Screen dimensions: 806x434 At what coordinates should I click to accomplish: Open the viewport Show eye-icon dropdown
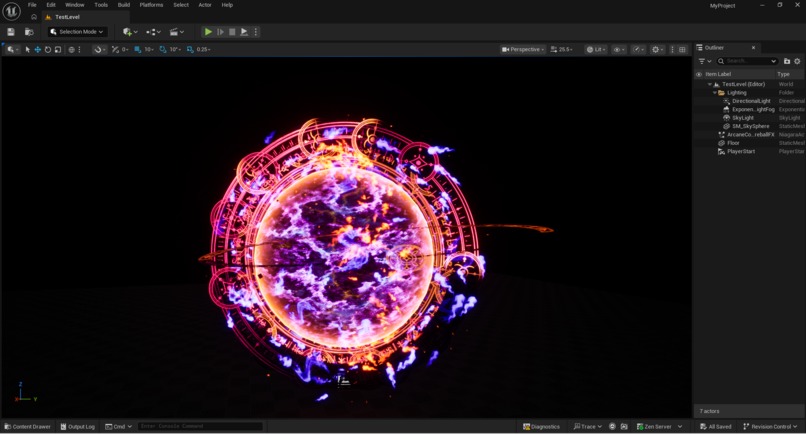tap(619, 49)
